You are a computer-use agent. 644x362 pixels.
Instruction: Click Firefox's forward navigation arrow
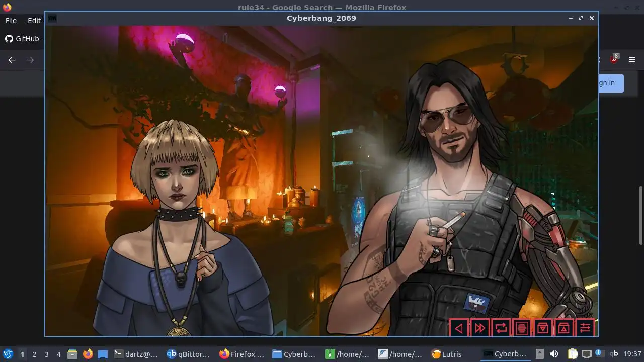point(30,60)
